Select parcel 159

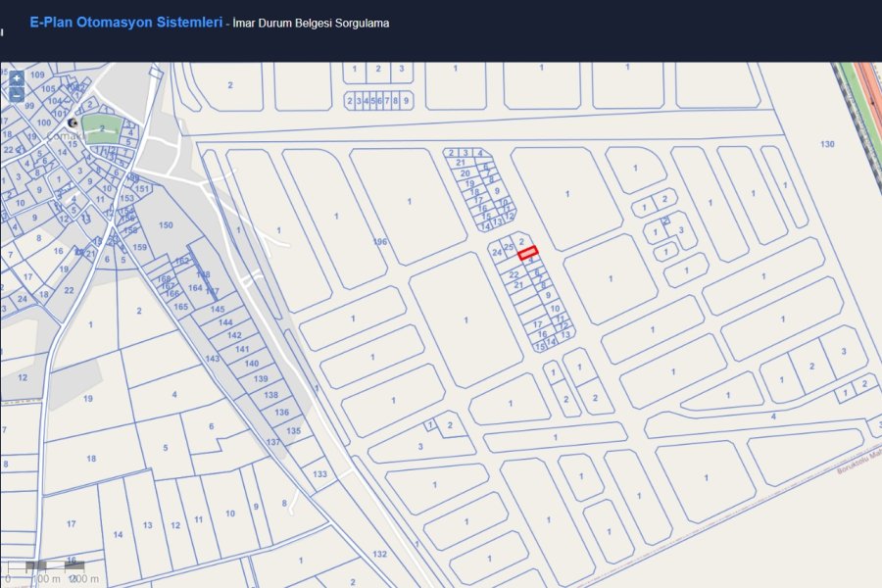[x=140, y=248]
